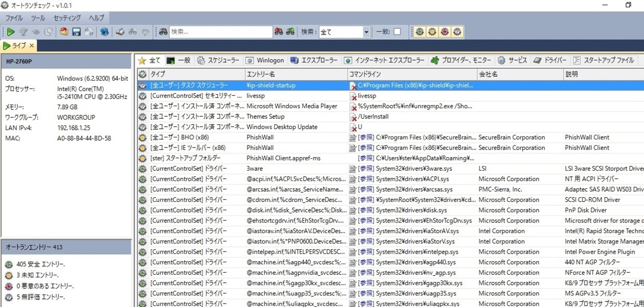This screenshot has height=307, width=644.
Task: Switch to the 全て tab
Action: click(x=149, y=60)
